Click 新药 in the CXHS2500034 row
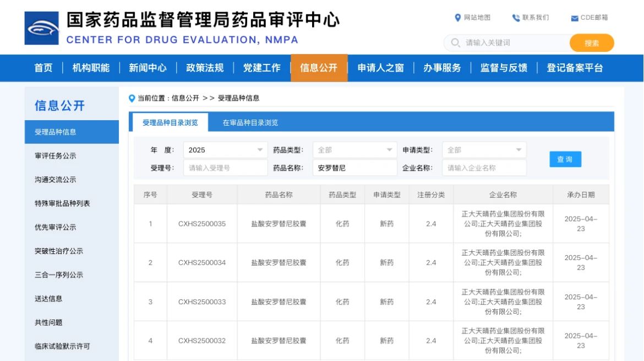 387,262
